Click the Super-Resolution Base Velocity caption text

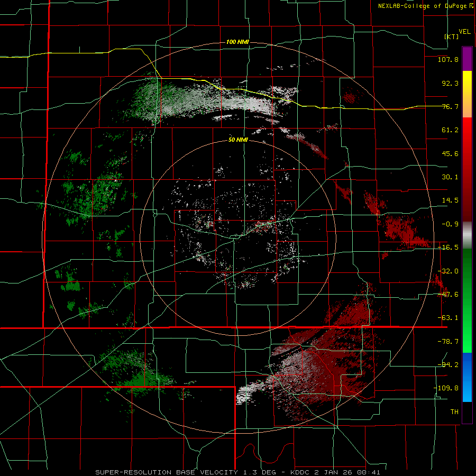coord(237,472)
